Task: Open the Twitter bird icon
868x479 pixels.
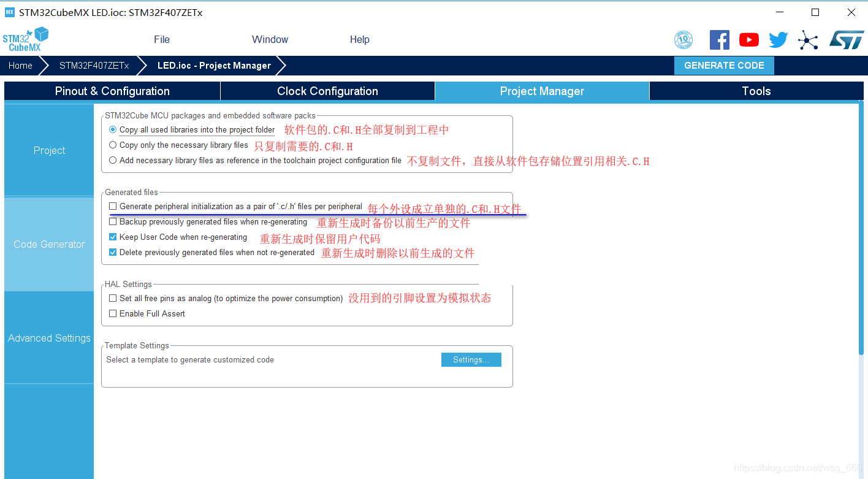Action: click(x=779, y=40)
